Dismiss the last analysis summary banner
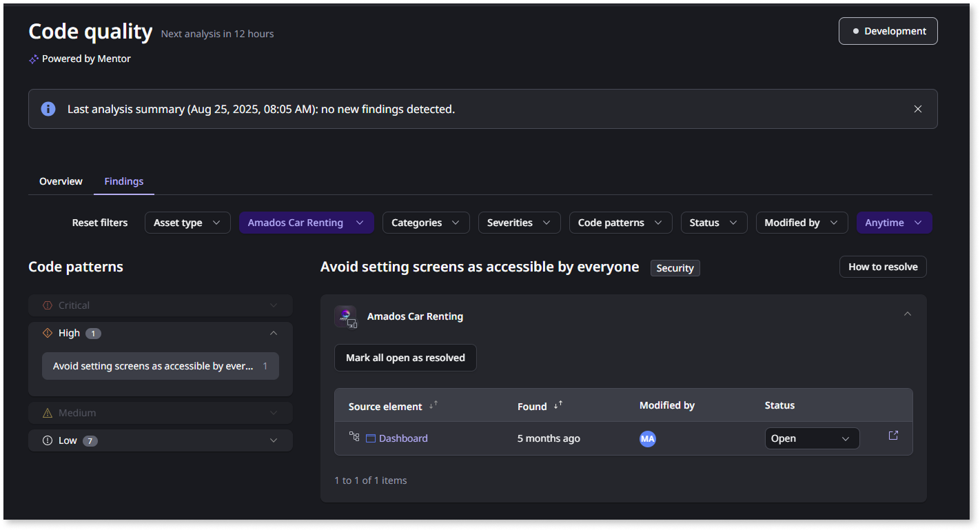The image size is (980, 530). [917, 109]
